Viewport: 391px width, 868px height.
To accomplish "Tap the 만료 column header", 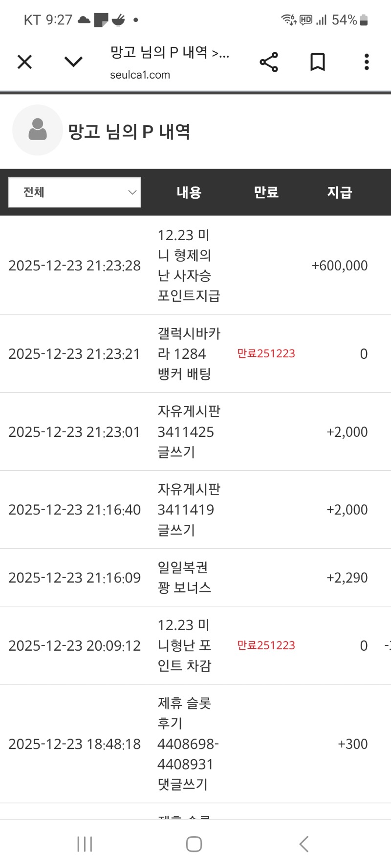I will coord(266,192).
